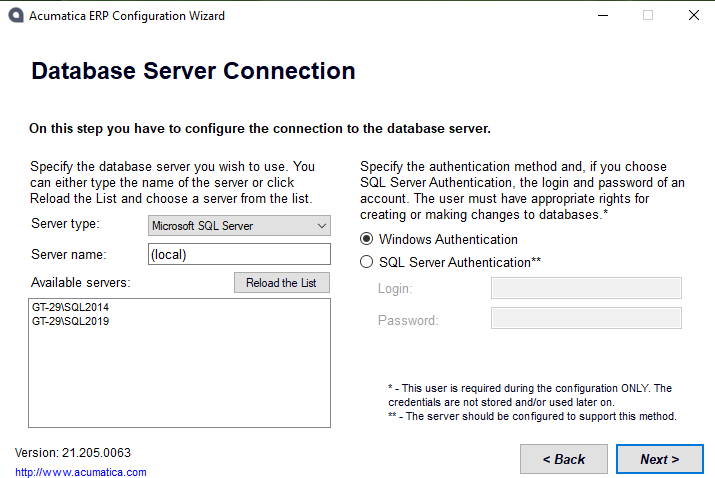715x478 pixels.
Task: Select GT-29\SQL2019 from available servers
Action: [x=71, y=321]
